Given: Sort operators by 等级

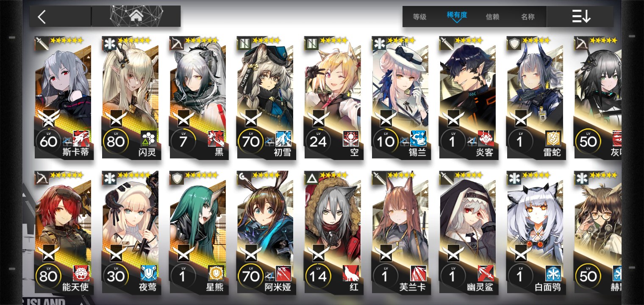Looking at the screenshot, I should point(419,17).
